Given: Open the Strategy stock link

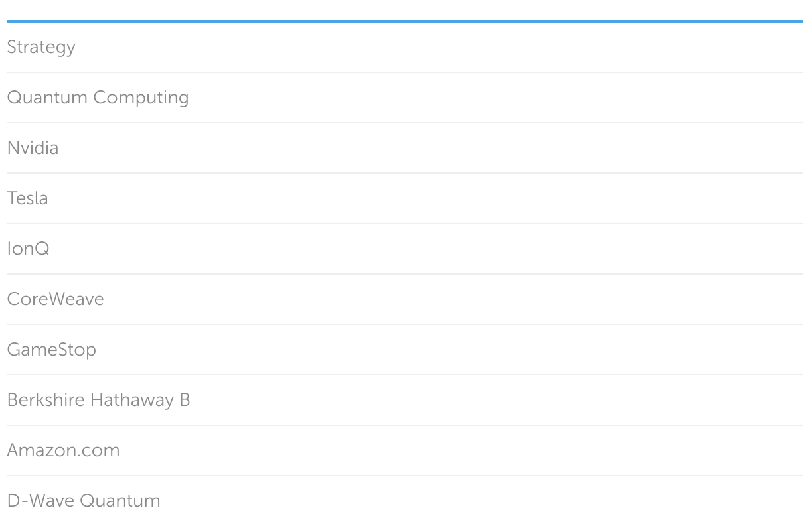Looking at the screenshot, I should 41,47.
